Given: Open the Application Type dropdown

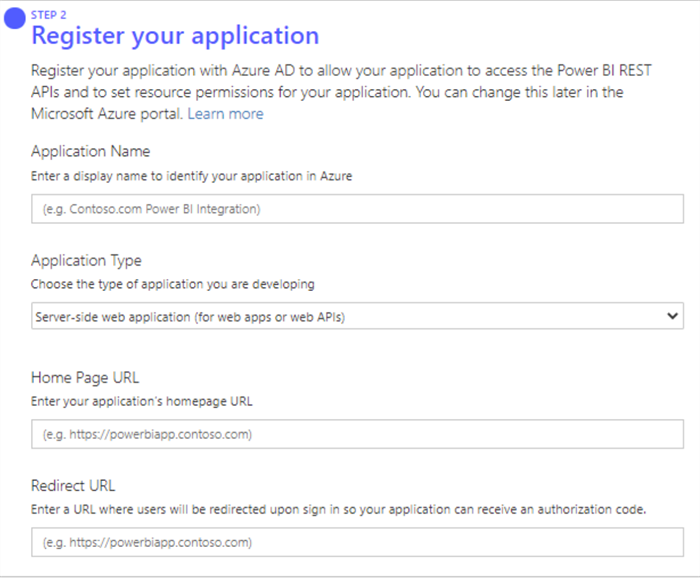Looking at the screenshot, I should (357, 316).
